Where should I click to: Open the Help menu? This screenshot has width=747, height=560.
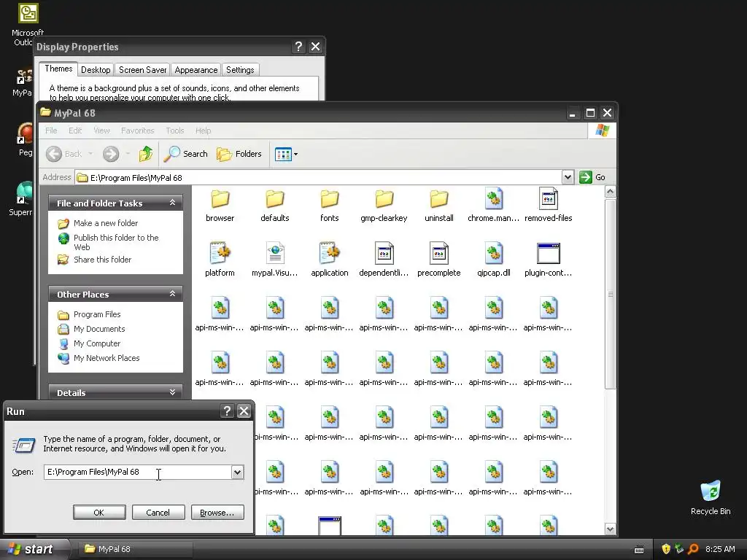[203, 131]
